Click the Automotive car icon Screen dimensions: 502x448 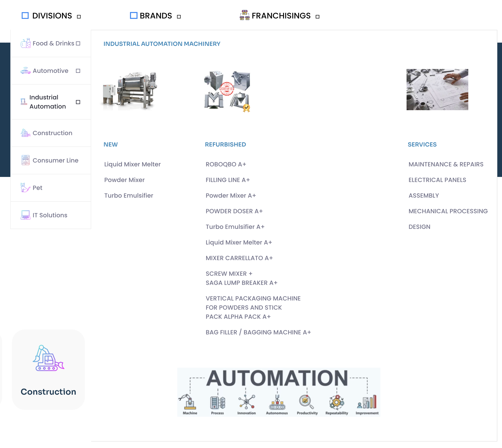tap(26, 71)
